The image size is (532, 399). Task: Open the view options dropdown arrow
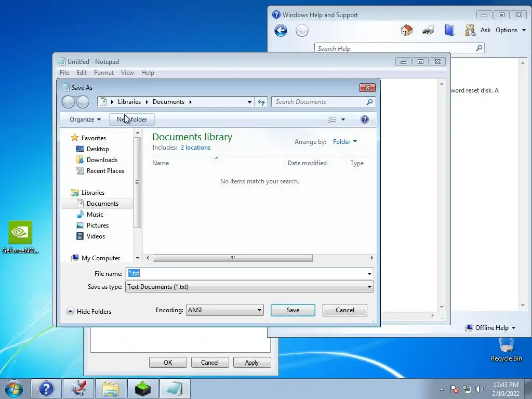[343, 119]
